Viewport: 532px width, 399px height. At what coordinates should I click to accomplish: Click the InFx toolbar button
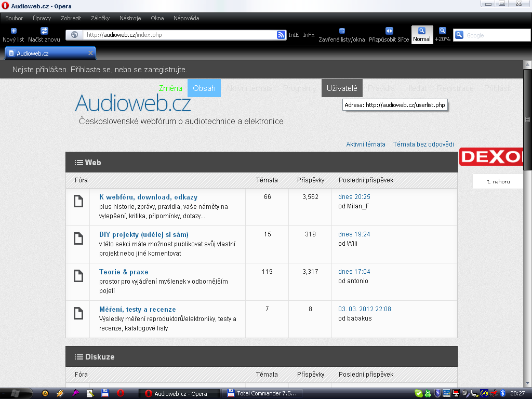click(x=309, y=35)
